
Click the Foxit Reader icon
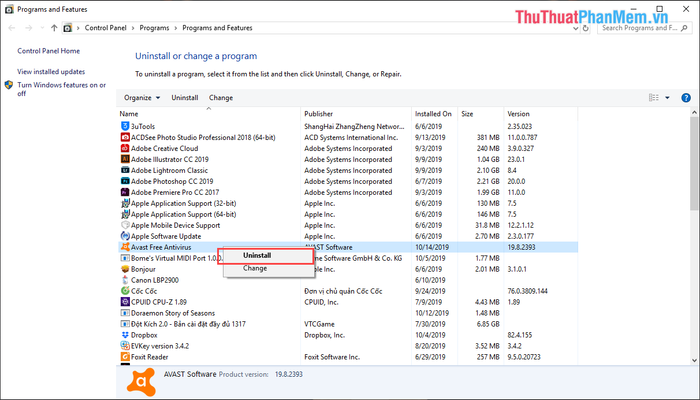tap(125, 357)
